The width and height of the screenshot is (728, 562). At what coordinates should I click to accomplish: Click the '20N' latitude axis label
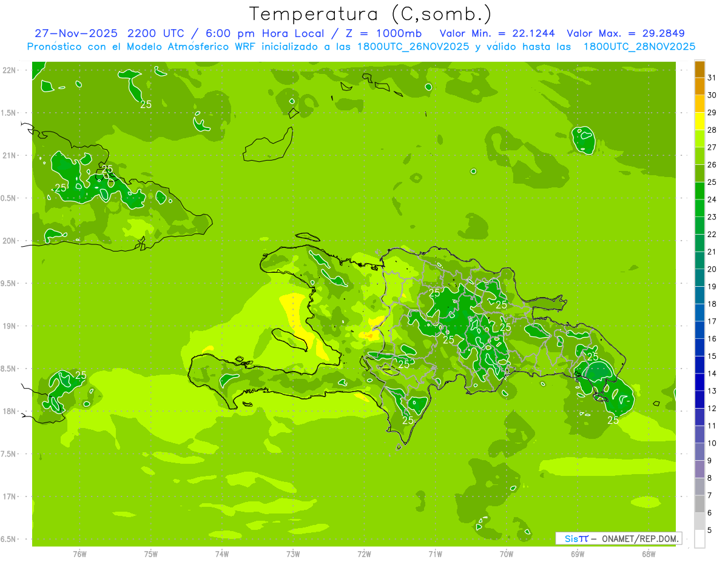pyautogui.click(x=10, y=241)
